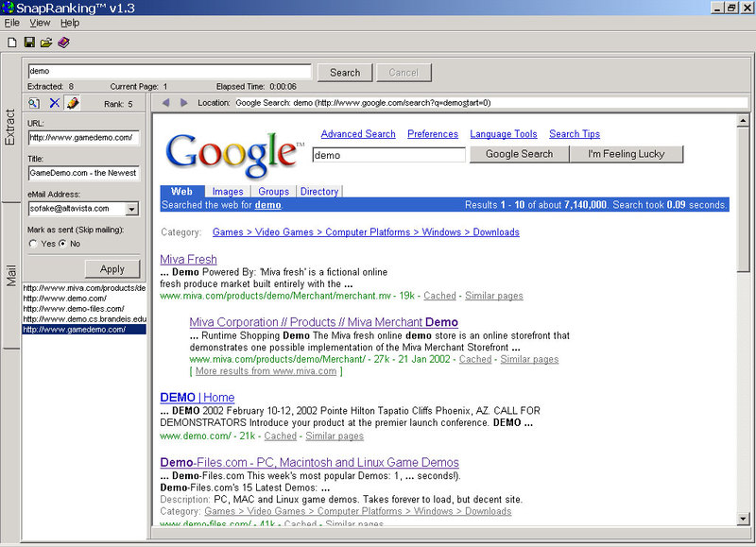This screenshot has height=547, width=756.
Task: Click the New document toolbar icon
Action: pos(12,43)
